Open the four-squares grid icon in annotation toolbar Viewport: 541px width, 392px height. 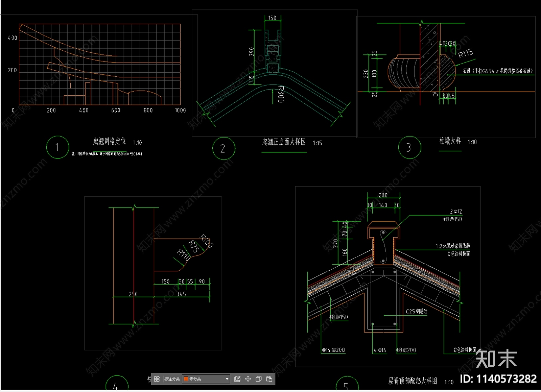pos(157,379)
